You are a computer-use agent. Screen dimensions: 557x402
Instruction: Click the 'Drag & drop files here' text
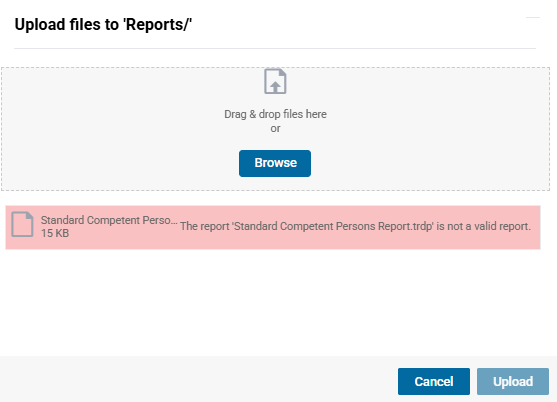click(x=275, y=114)
